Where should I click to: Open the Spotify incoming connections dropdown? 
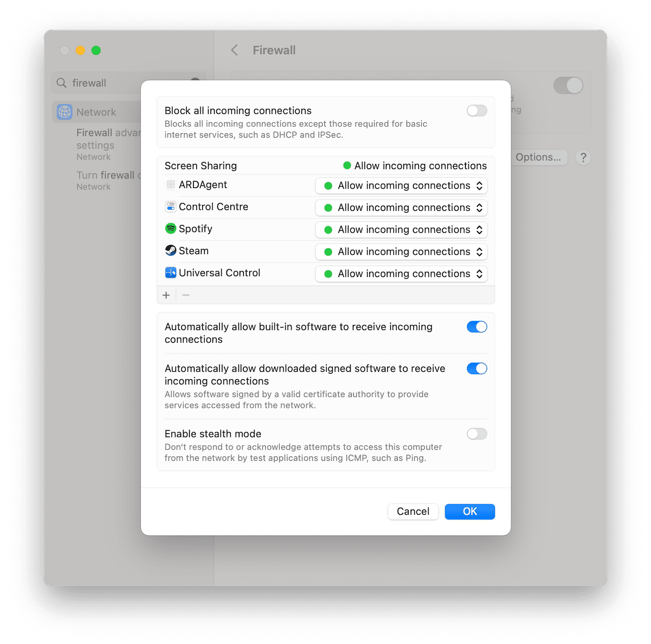(x=401, y=229)
